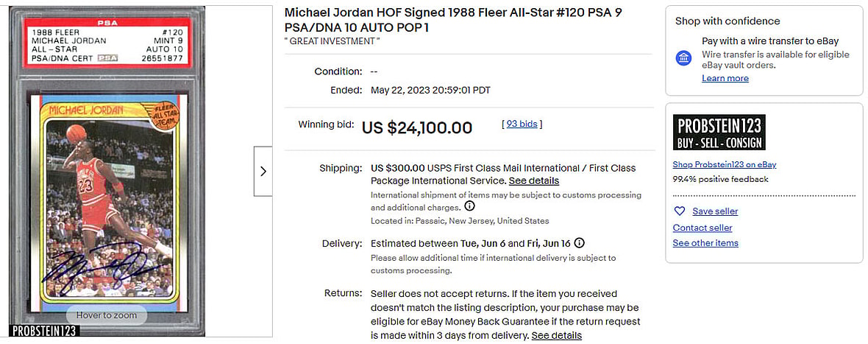This screenshot has height=344, width=868.
Task: Click the Contact seller link
Action: coord(702,228)
